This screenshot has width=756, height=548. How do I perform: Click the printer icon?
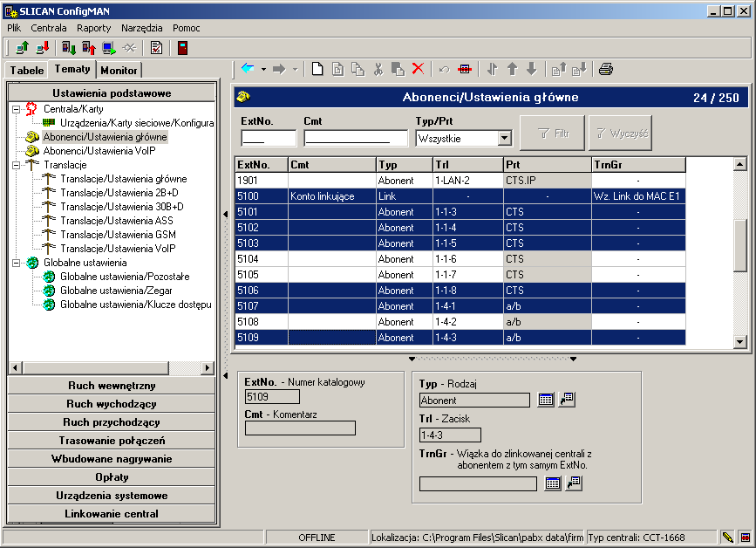(x=606, y=70)
